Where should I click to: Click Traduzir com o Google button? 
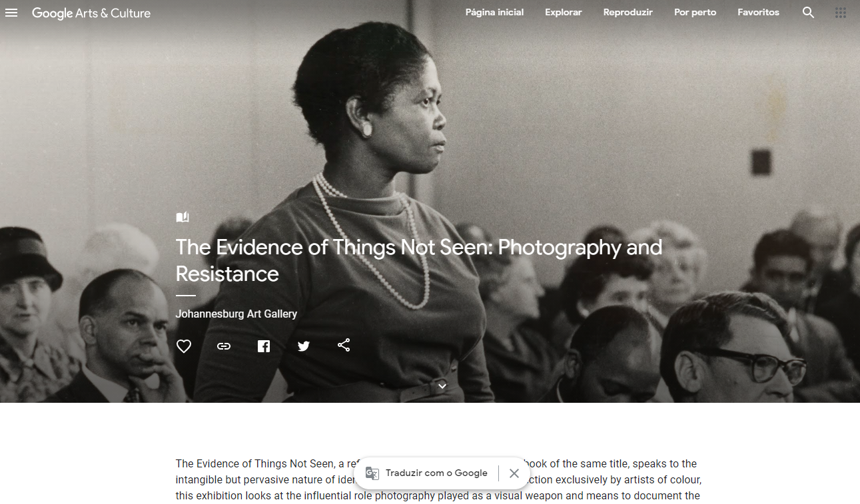point(427,473)
